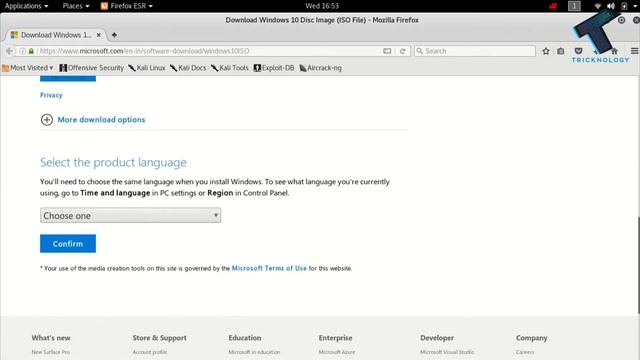The width and height of the screenshot is (640, 360).
Task: Open the Firefox hamburger menu
Action: pos(634,51)
